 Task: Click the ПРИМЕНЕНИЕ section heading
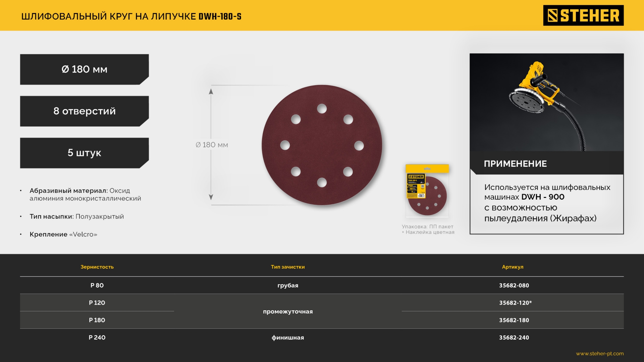coord(515,164)
